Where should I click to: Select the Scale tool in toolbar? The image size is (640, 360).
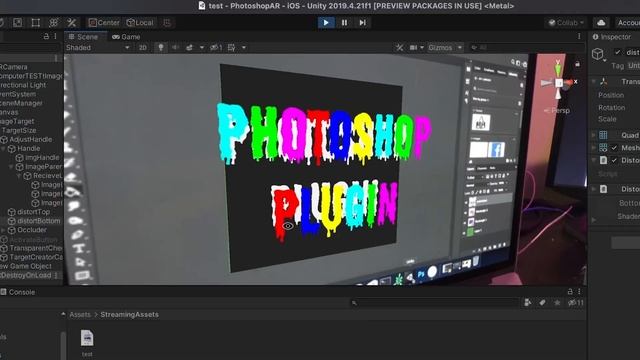point(18,22)
